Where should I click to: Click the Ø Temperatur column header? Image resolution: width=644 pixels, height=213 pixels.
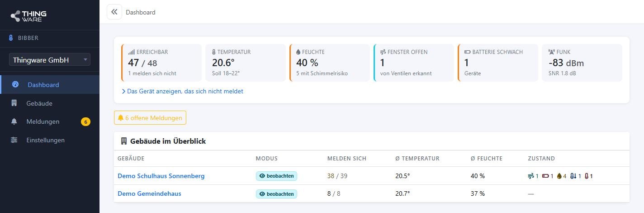point(417,159)
